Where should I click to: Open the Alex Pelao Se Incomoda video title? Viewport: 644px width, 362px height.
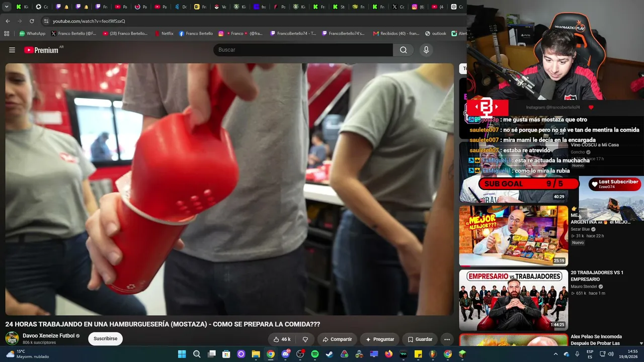596,340
